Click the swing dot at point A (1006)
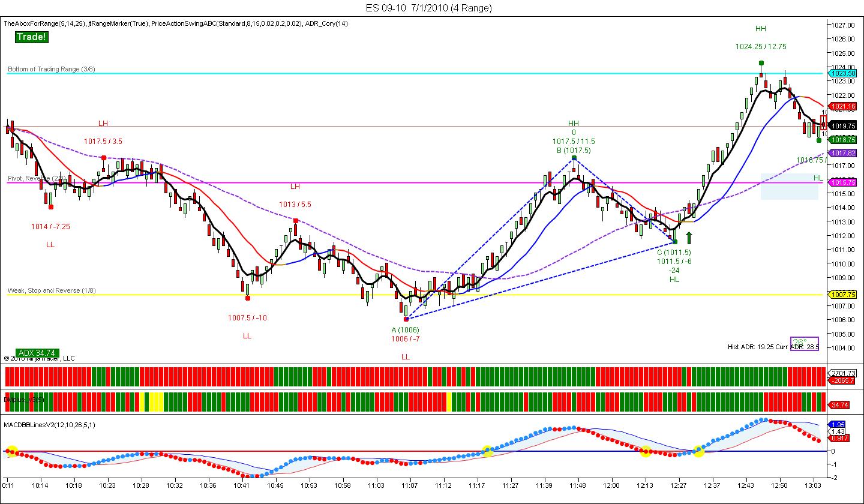 click(x=406, y=319)
